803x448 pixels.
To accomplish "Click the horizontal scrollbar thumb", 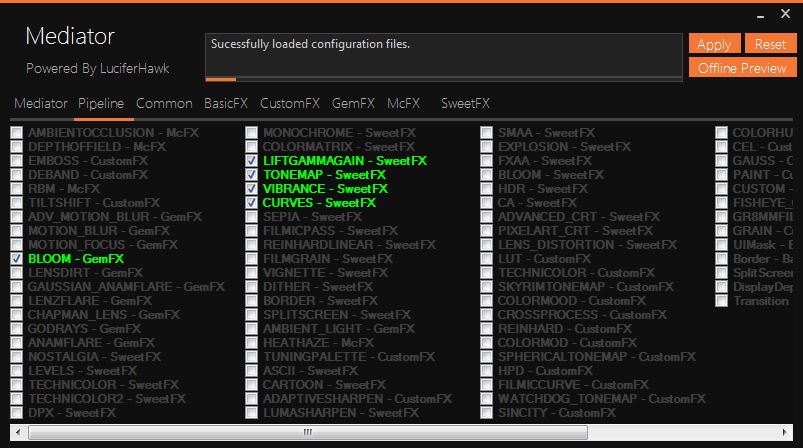I will tap(308, 433).
